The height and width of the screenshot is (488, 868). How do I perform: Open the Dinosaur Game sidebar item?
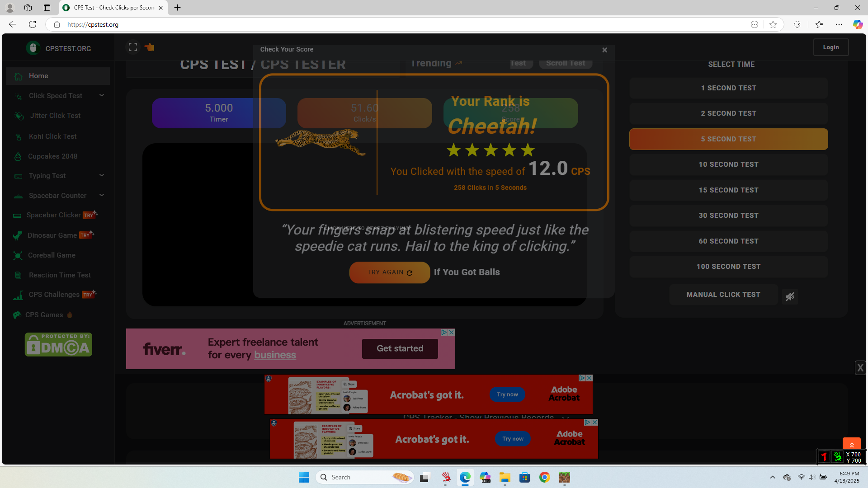[x=52, y=235]
